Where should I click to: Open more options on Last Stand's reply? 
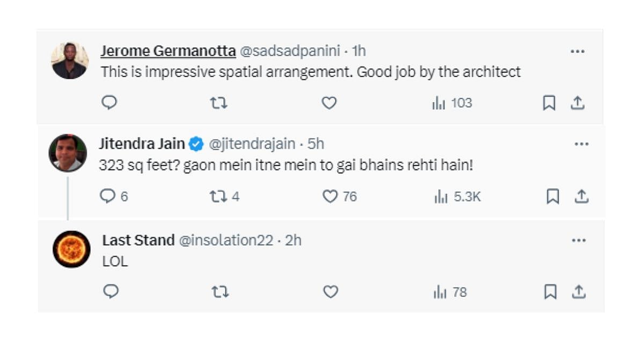[579, 241]
